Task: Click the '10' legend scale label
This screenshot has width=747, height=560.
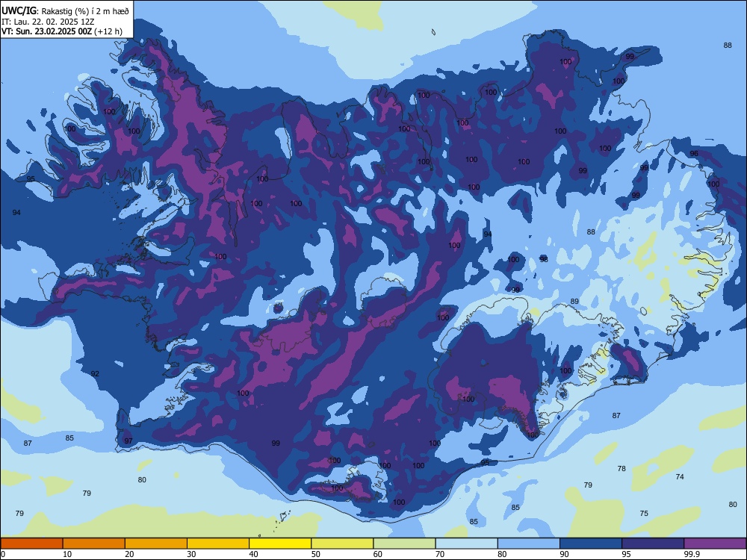Action: click(68, 554)
